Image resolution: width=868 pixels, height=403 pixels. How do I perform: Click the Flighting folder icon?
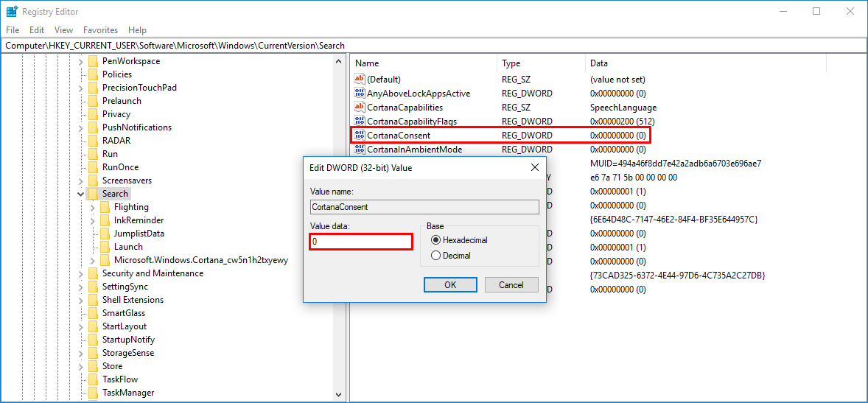[105, 207]
